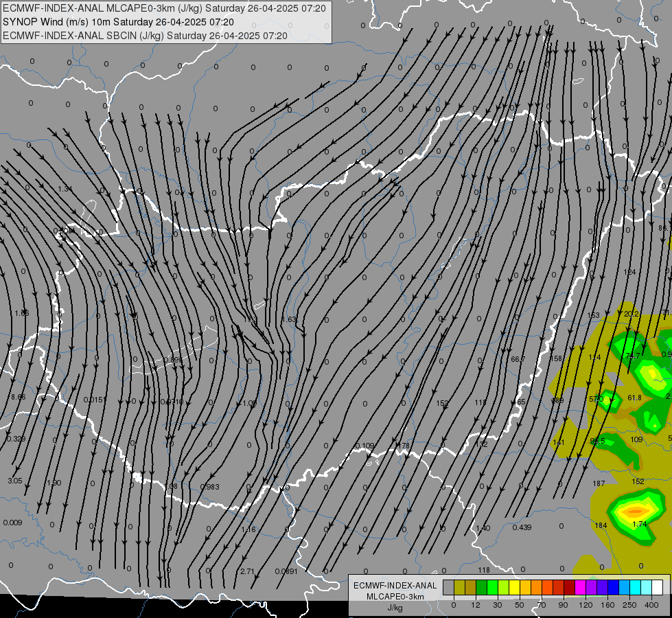Click the MLCAPE0-3km title line at top

tap(164, 8)
